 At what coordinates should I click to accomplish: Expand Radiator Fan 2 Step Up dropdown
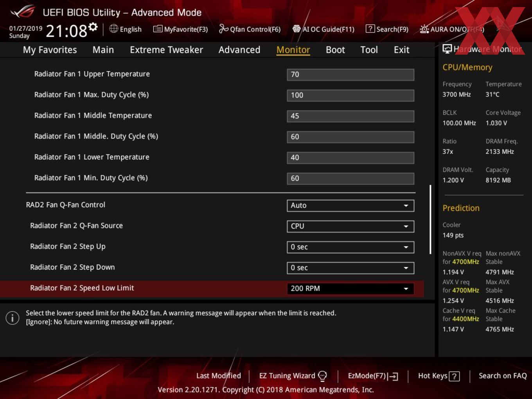click(350, 247)
